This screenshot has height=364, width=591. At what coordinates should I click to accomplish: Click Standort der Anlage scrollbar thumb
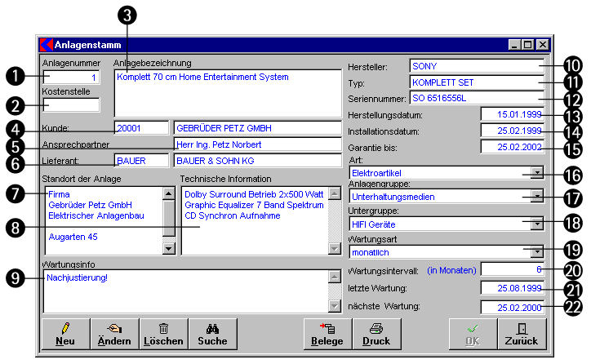tap(168, 218)
